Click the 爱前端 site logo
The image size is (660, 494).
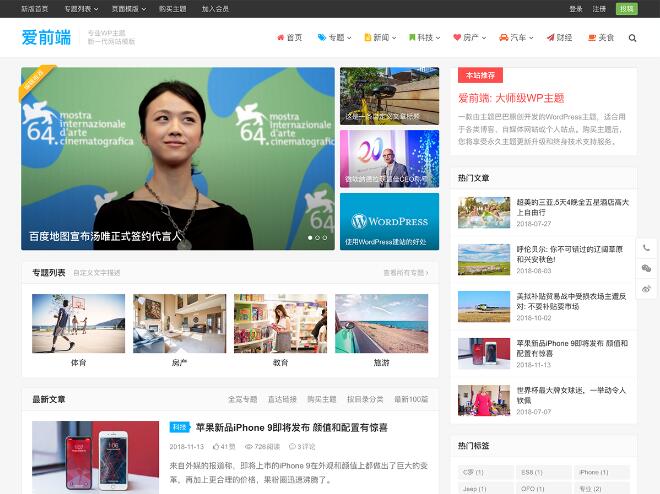click(x=46, y=37)
